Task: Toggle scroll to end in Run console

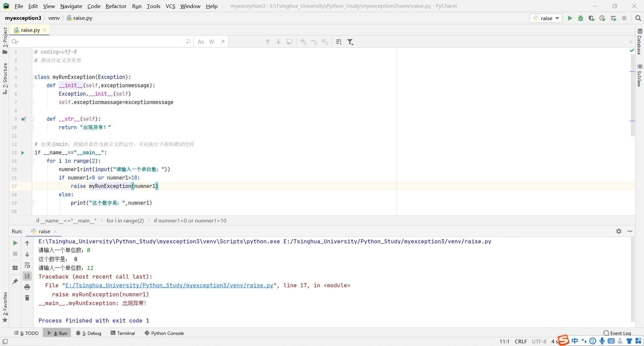Action: coord(27,276)
